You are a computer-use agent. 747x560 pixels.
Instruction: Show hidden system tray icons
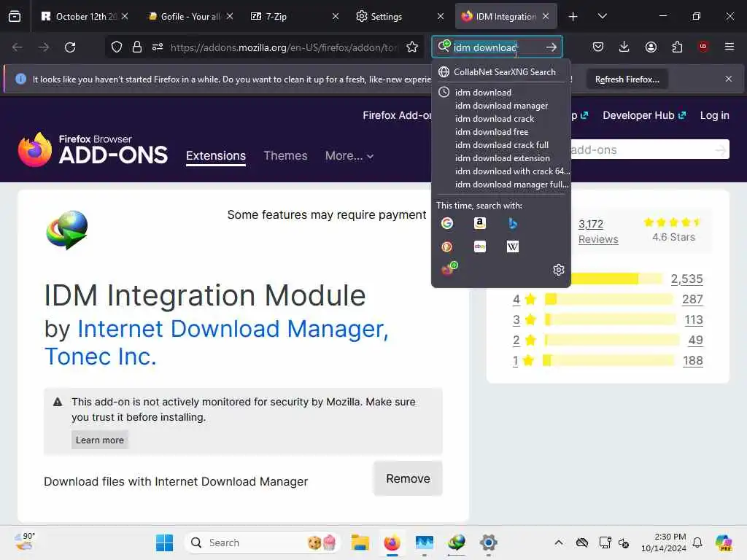[559, 542]
